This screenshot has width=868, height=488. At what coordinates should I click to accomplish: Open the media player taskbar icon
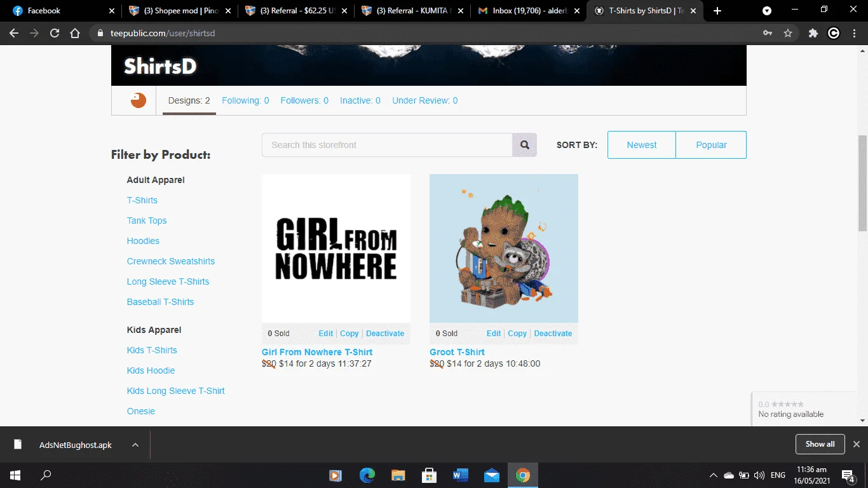click(336, 475)
